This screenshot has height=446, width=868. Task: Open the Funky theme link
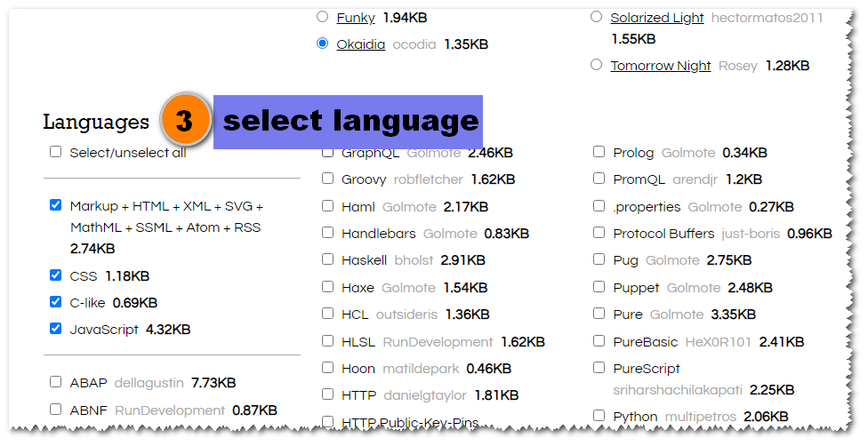click(356, 18)
